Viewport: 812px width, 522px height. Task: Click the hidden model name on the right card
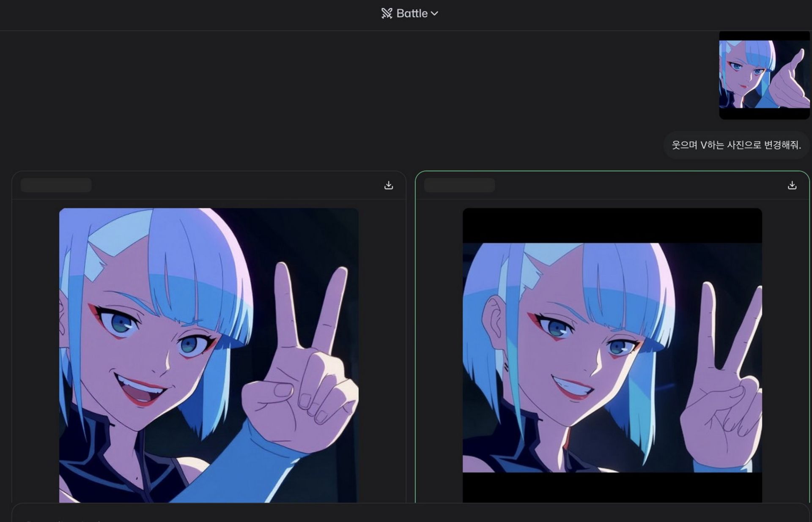[x=459, y=185]
